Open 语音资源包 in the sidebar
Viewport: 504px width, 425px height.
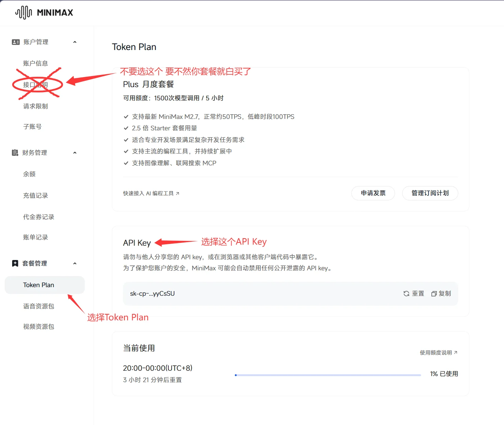coord(39,306)
